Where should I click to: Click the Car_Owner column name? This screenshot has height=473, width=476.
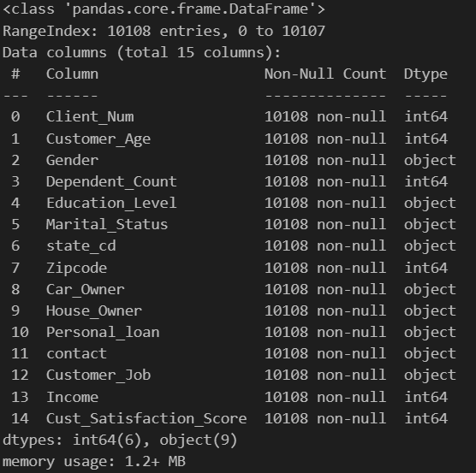click(x=86, y=290)
